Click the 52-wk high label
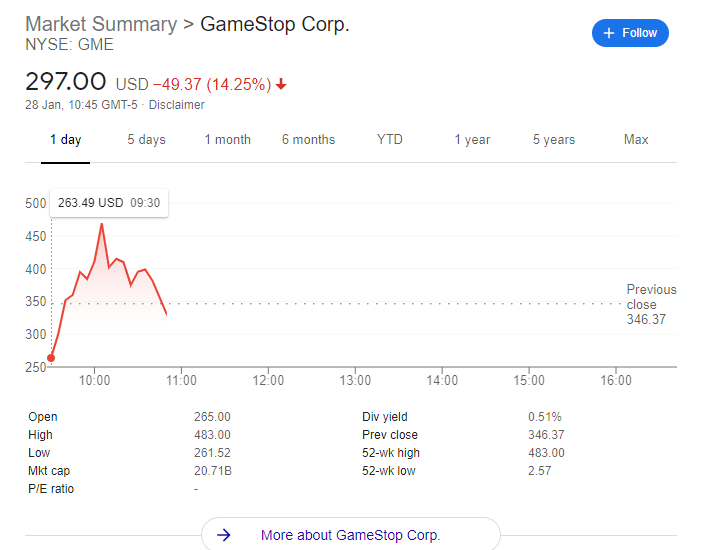Screen dimensions: 702x550 391,453
